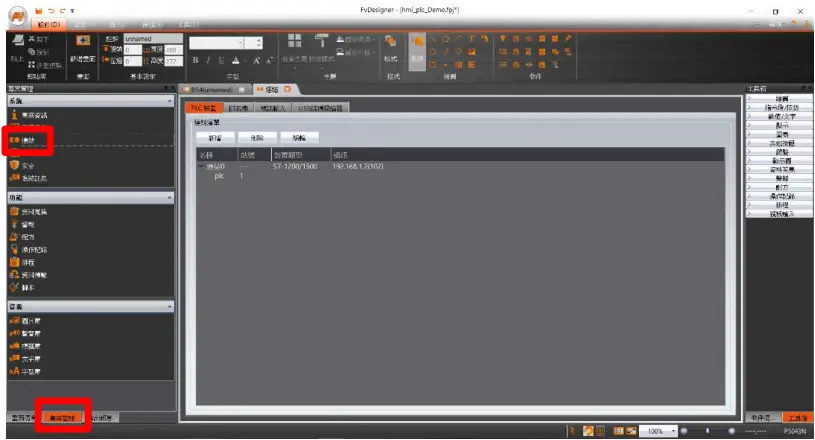The width and height of the screenshot is (815, 440).
Task: Click the decrease font size icon
Action: [x=269, y=60]
